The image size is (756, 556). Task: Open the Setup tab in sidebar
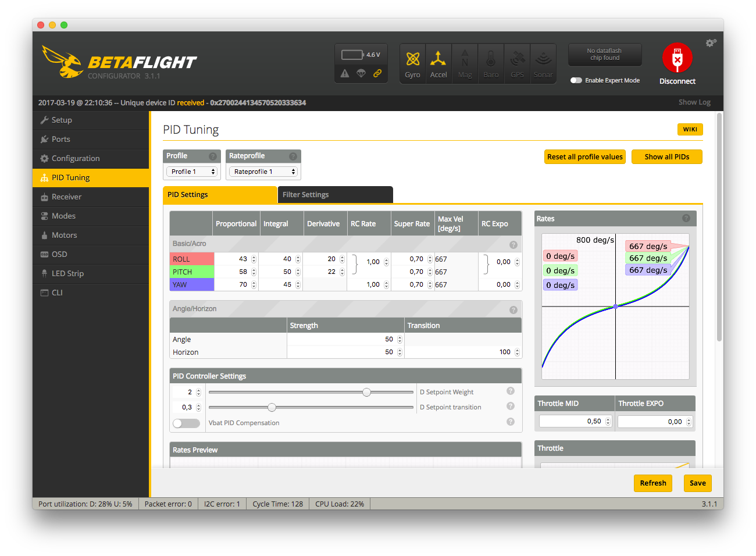point(91,120)
